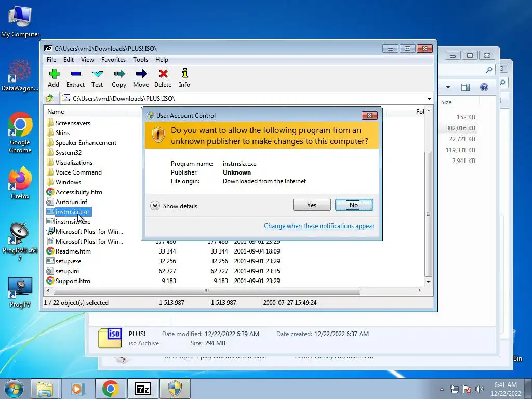Click the volume icon in the system tray
Viewport: 532px width, 399px height.
[x=480, y=389]
